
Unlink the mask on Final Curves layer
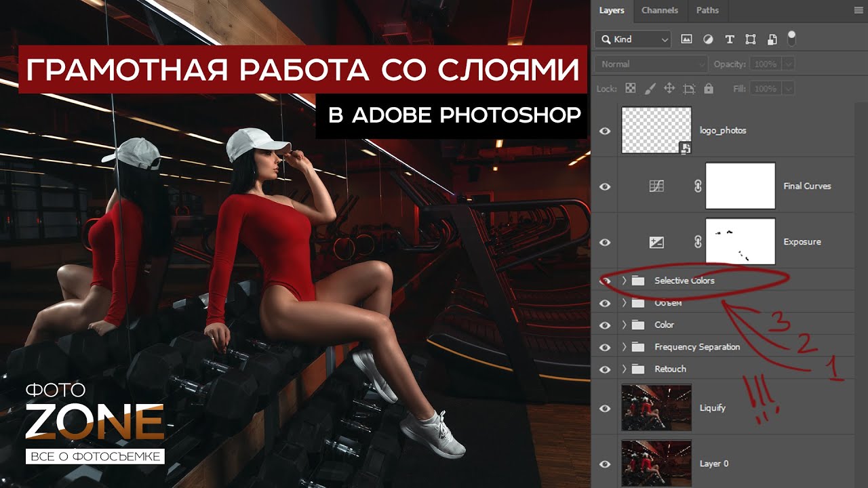coord(698,186)
